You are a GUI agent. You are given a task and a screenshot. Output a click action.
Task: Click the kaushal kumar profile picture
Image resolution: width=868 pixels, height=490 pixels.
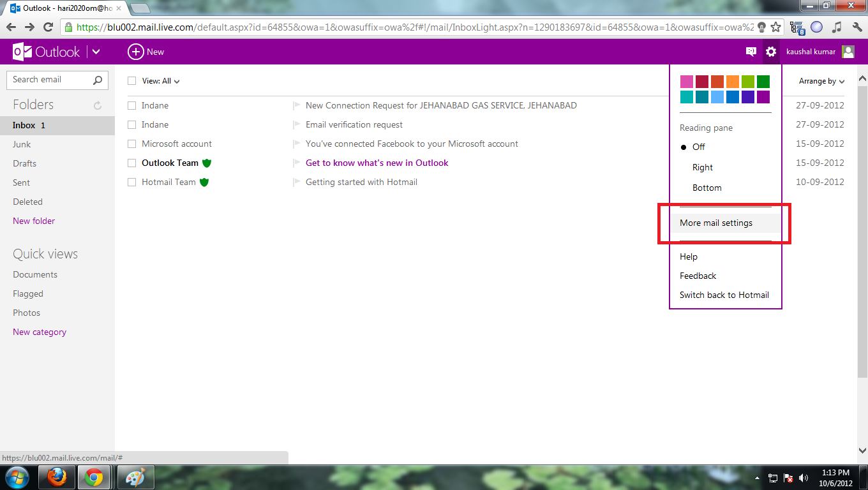pyautogui.click(x=848, y=52)
